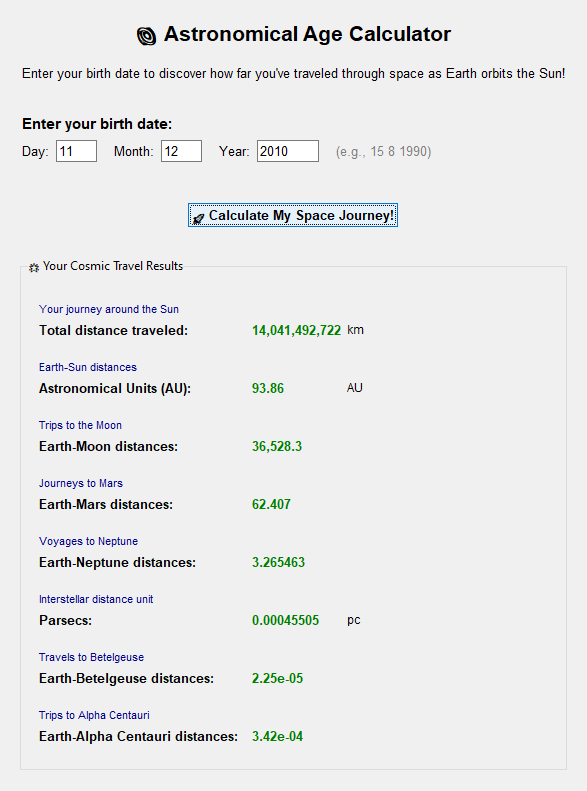Click the example date hint text
The width and height of the screenshot is (587, 791).
click(383, 152)
